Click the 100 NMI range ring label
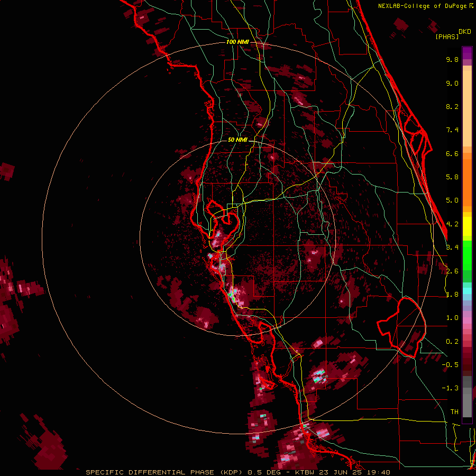The height and width of the screenshot is (476, 476). pyautogui.click(x=237, y=42)
